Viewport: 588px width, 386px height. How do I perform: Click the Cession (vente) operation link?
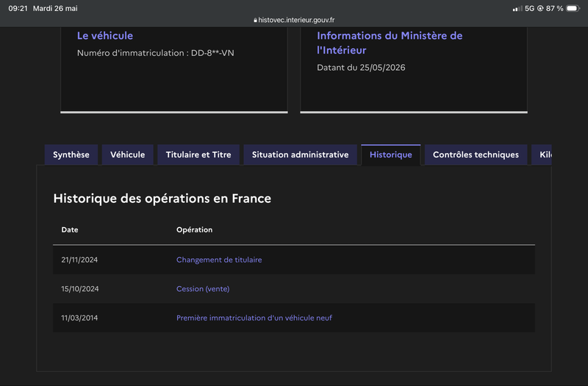203,289
